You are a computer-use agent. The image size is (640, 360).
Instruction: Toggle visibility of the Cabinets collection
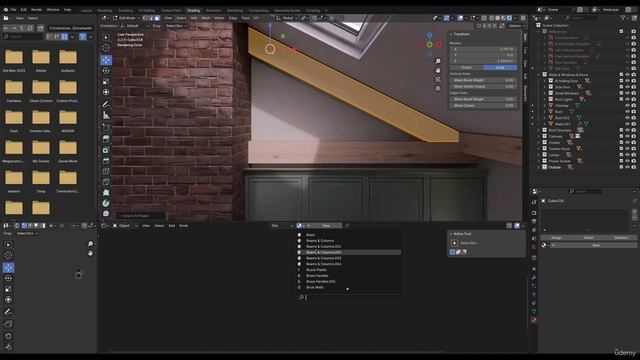pyautogui.click(x=627, y=136)
